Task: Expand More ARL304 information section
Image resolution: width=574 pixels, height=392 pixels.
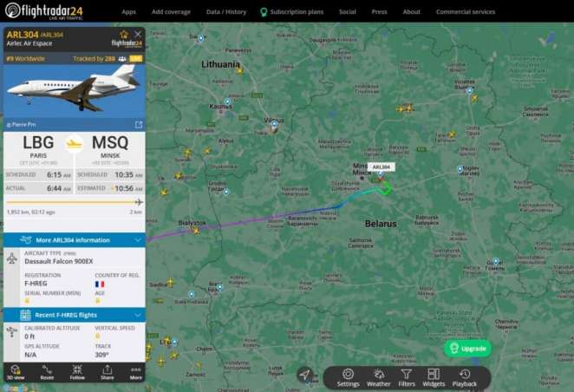Action: [x=75, y=240]
